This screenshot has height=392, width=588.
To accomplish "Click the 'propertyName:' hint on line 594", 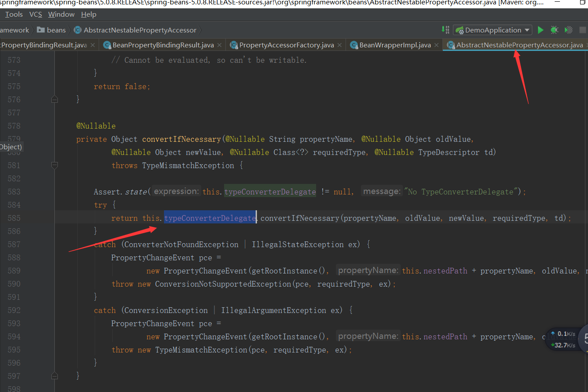I will [368, 336].
